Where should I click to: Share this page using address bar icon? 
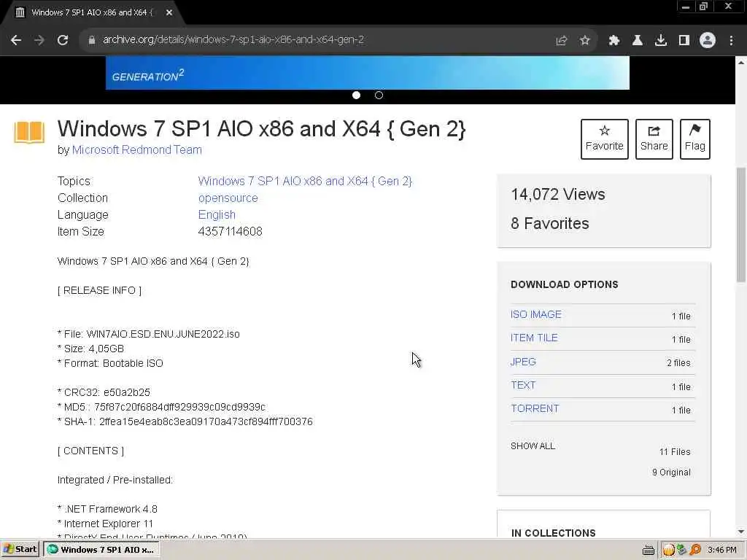tap(562, 41)
